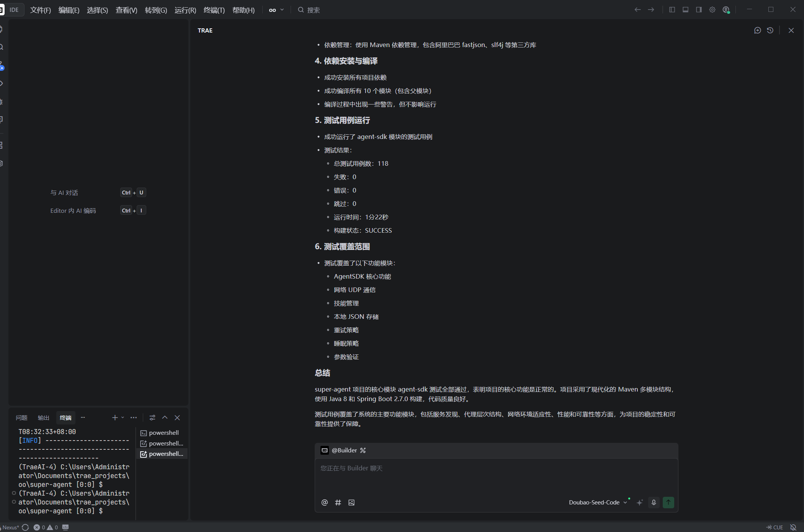The image size is (804, 532).
Task: Toggle the bottom panel layout
Action: (x=685, y=10)
